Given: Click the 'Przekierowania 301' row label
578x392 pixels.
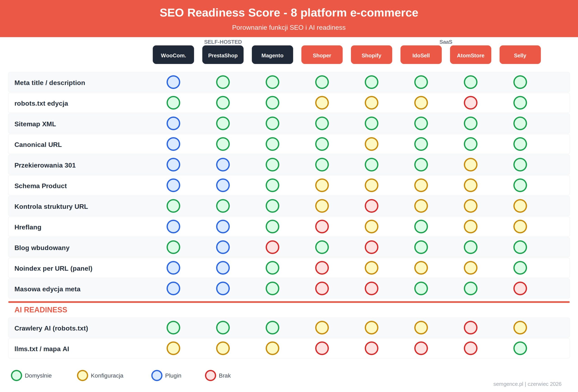Looking at the screenshot, I should point(45,165).
